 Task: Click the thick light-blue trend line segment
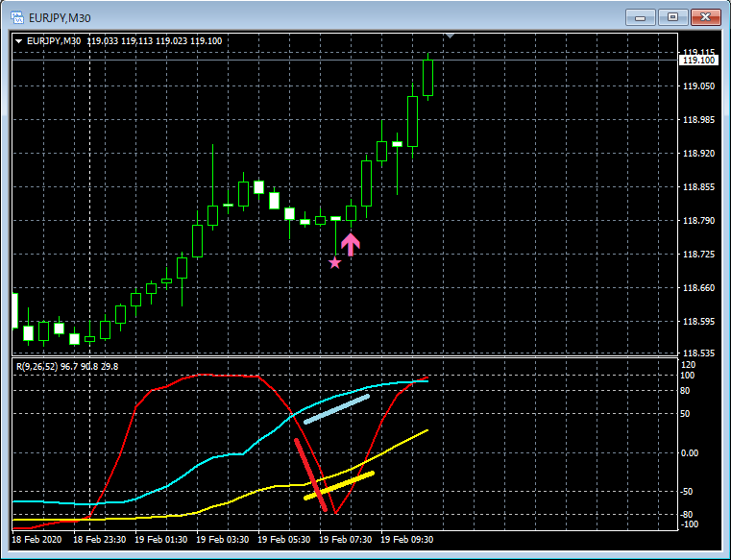tap(336, 409)
